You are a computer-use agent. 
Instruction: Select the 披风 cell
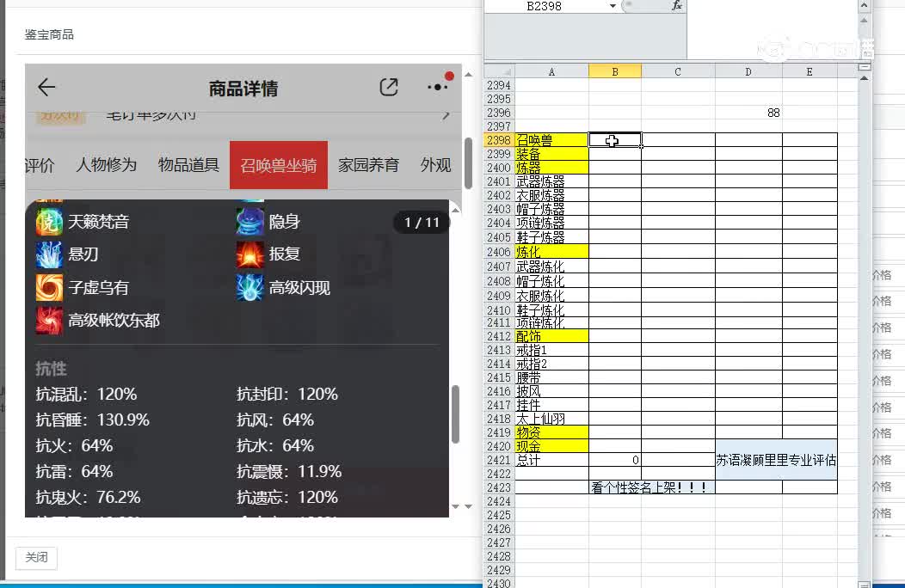click(551, 391)
